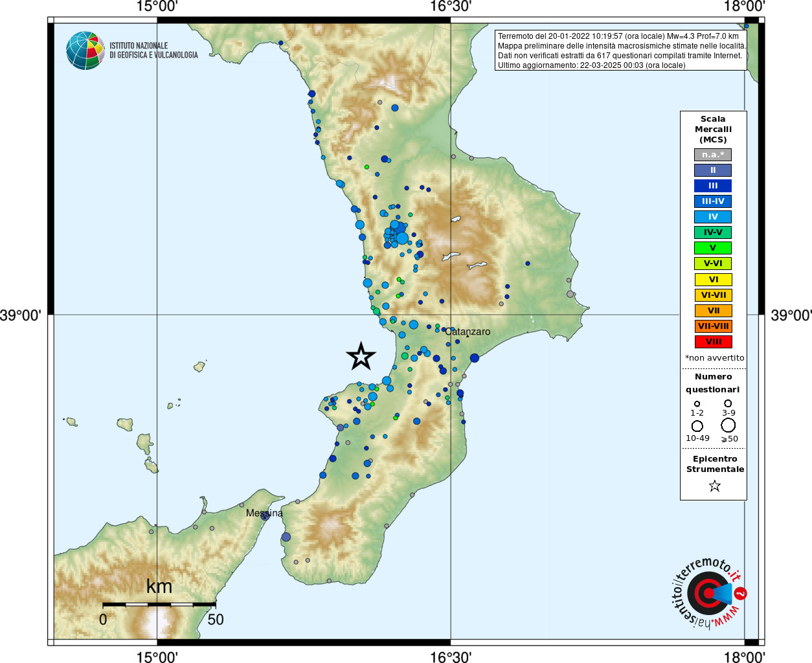Click the large blue marker east of Catanzaro
Image resolution: width=812 pixels, height=663 pixels.
pyautogui.click(x=475, y=358)
